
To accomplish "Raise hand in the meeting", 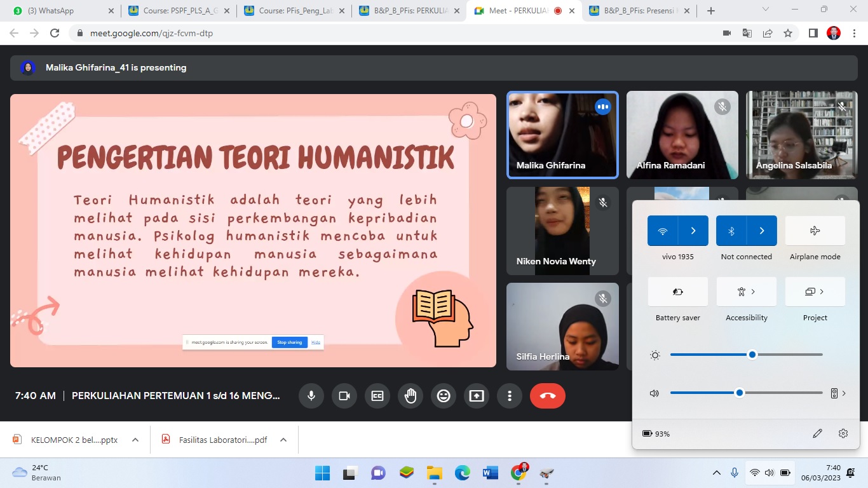I will pos(410,396).
